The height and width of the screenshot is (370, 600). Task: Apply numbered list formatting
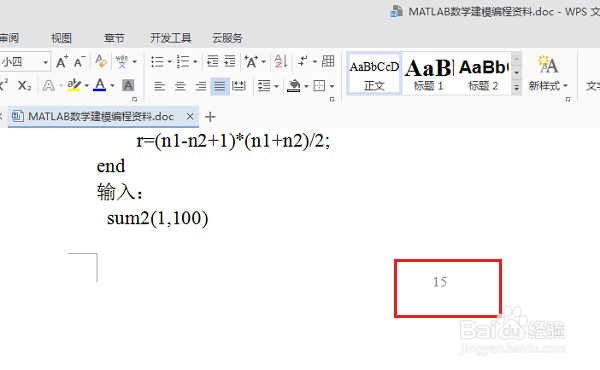pyautogui.click(x=183, y=62)
